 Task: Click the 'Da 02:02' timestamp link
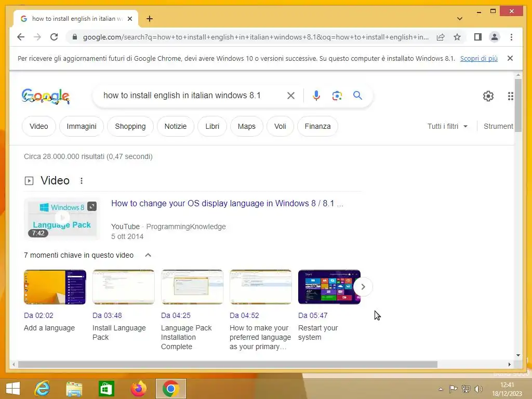click(38, 315)
